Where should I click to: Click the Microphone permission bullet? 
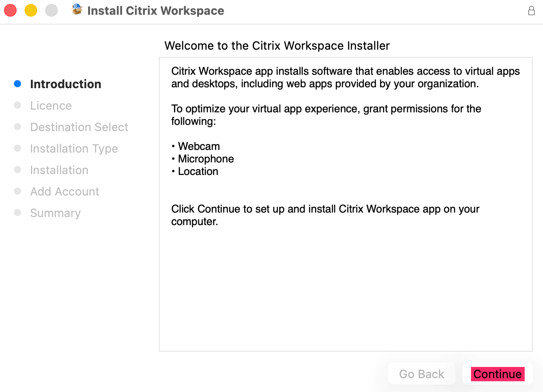point(206,159)
